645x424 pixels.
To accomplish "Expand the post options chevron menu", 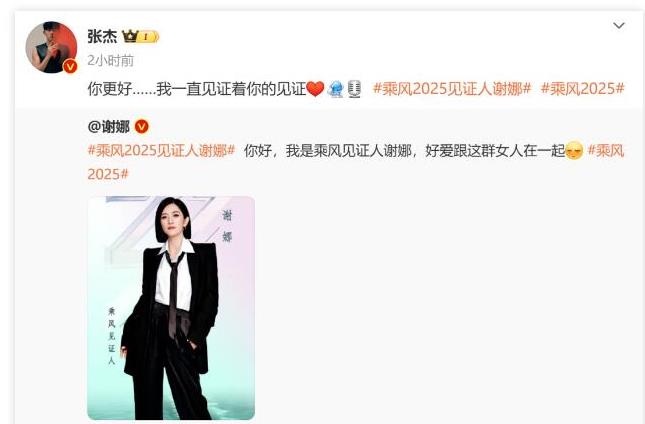I will 619,25.
